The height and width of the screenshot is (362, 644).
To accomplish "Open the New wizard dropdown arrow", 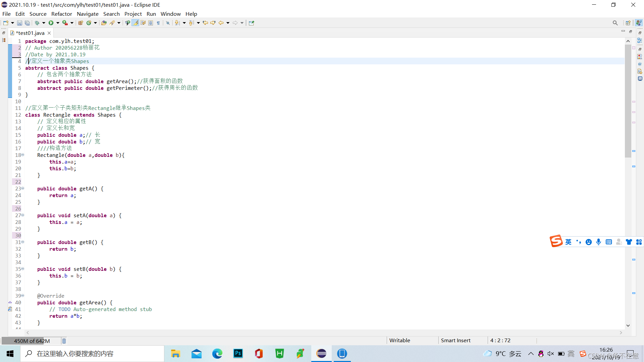I will pyautogui.click(x=12, y=23).
